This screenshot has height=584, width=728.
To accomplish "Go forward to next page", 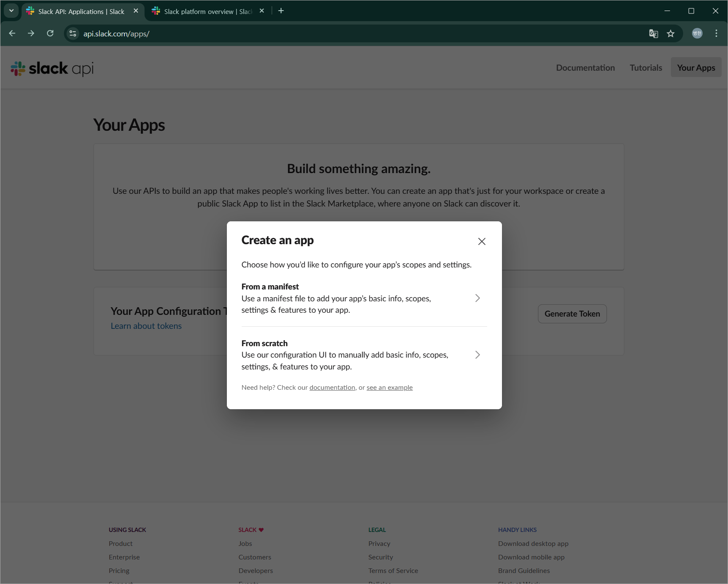I will tap(31, 33).
